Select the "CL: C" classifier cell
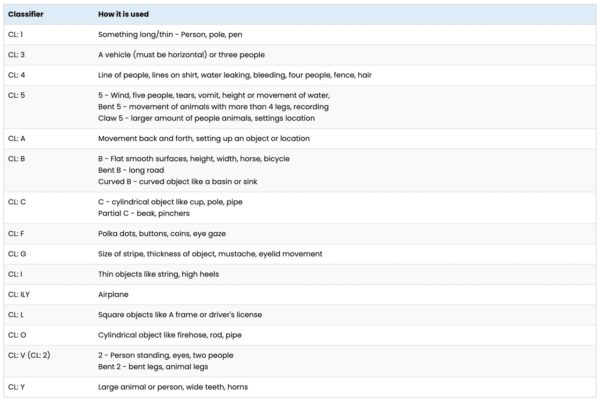 pos(16,202)
